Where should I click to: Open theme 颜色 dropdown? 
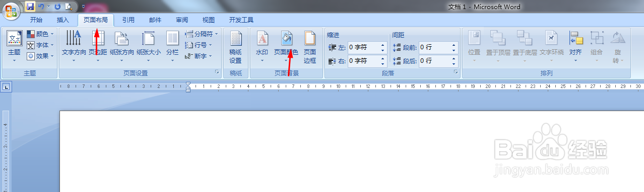(41, 34)
